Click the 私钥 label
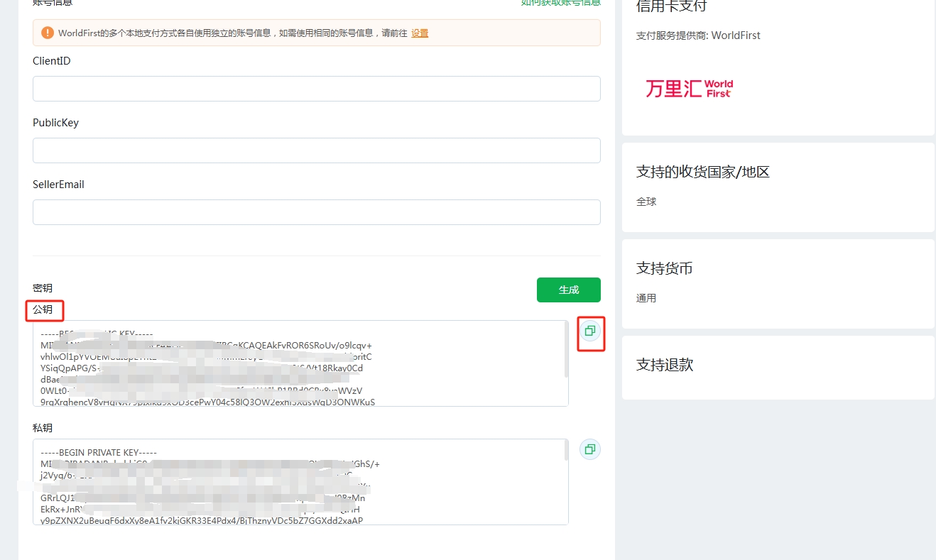Image resolution: width=936 pixels, height=560 pixels. [43, 428]
